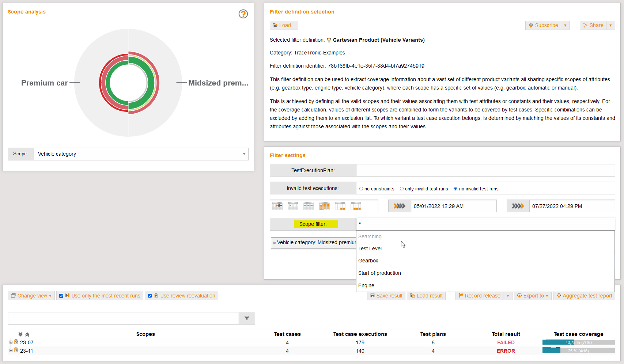Image resolution: width=624 pixels, height=364 pixels.
Task: Expand the 23-07 tree row
Action: coord(11,342)
